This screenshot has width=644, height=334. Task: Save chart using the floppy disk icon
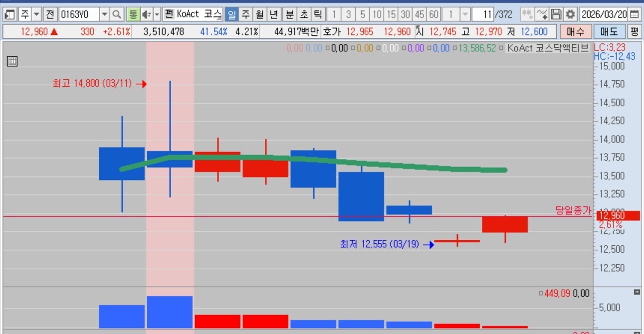pyautogui.click(x=557, y=14)
